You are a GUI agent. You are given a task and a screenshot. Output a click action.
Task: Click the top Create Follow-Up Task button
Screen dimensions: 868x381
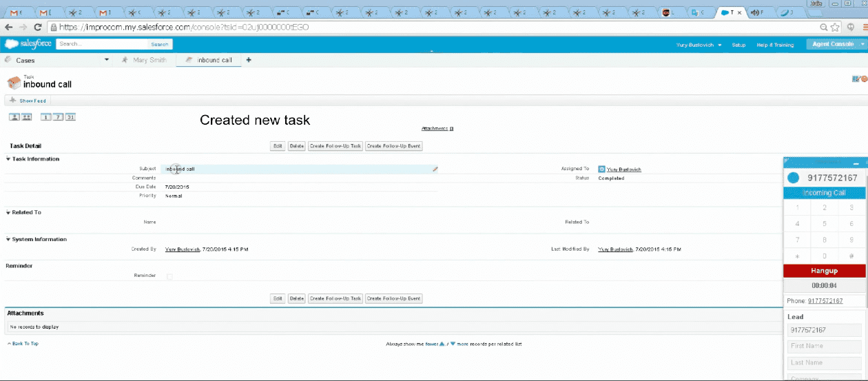coord(335,146)
